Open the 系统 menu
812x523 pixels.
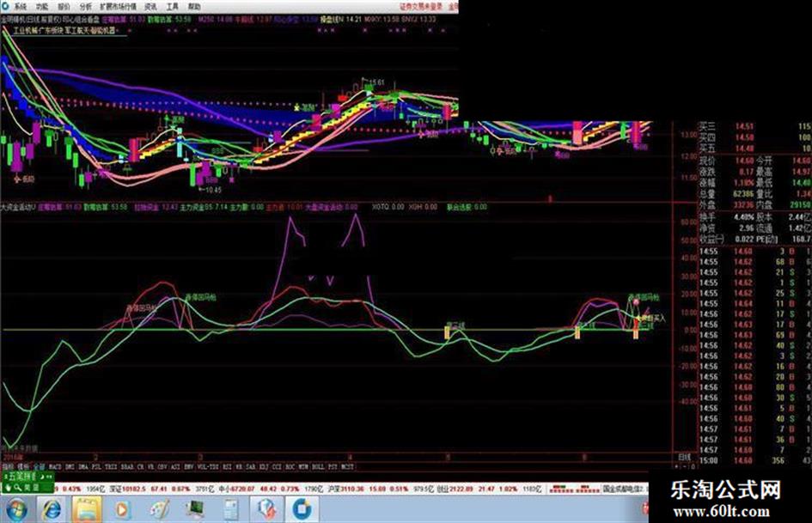(21, 7)
